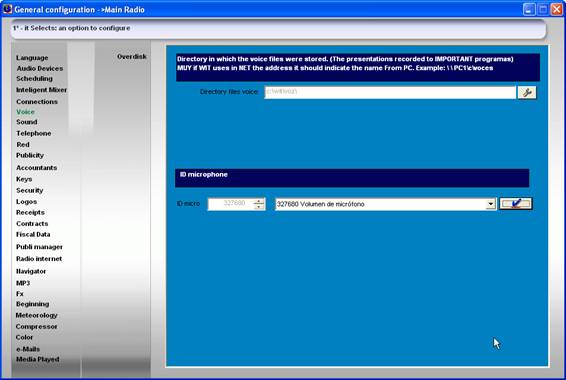Go to Inteligent Mixer settings
The height and width of the screenshot is (380, 566).
(42, 89)
